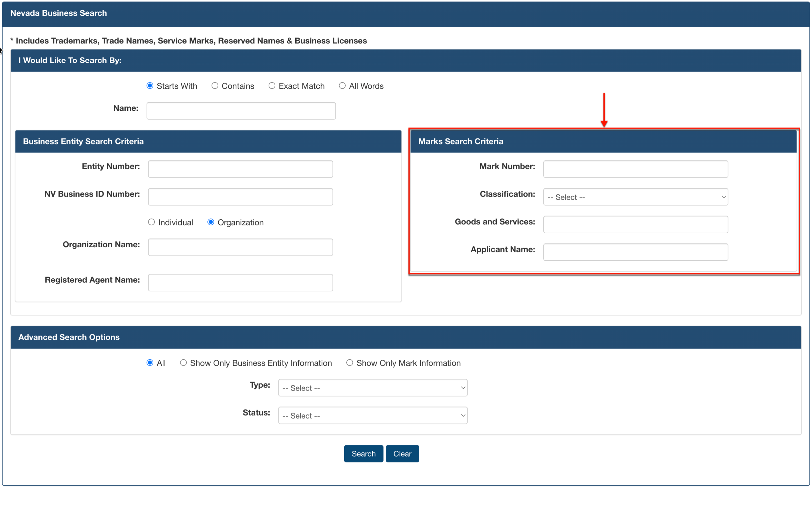Viewport: 812px width, 513px height.
Task: Focus the Goods and Services input
Action: point(636,224)
